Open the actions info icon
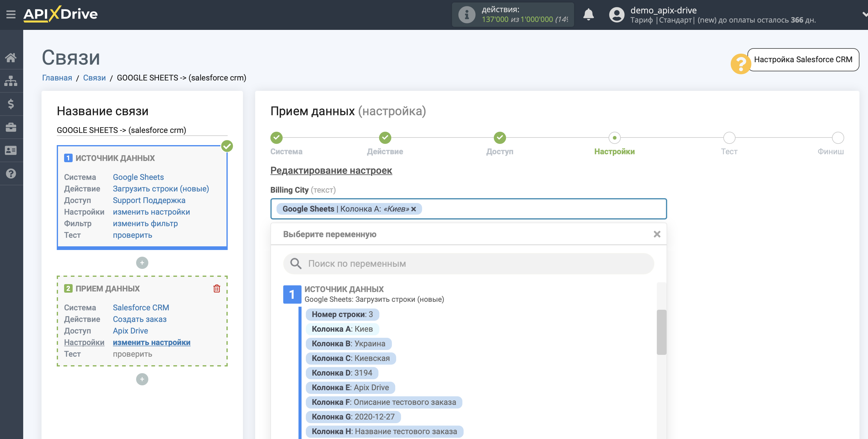Viewport: 868px width, 439px height. [x=467, y=15]
